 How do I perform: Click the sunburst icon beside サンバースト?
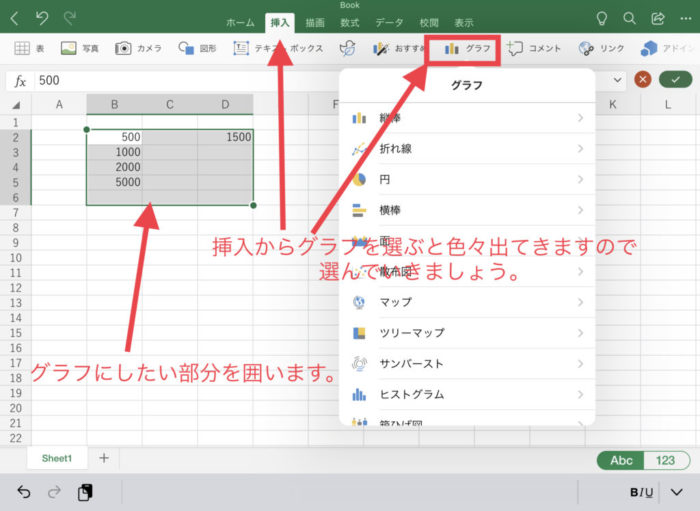click(x=359, y=364)
